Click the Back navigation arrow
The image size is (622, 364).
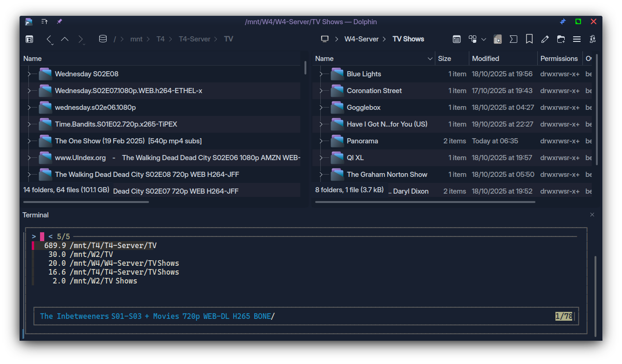[x=49, y=39]
